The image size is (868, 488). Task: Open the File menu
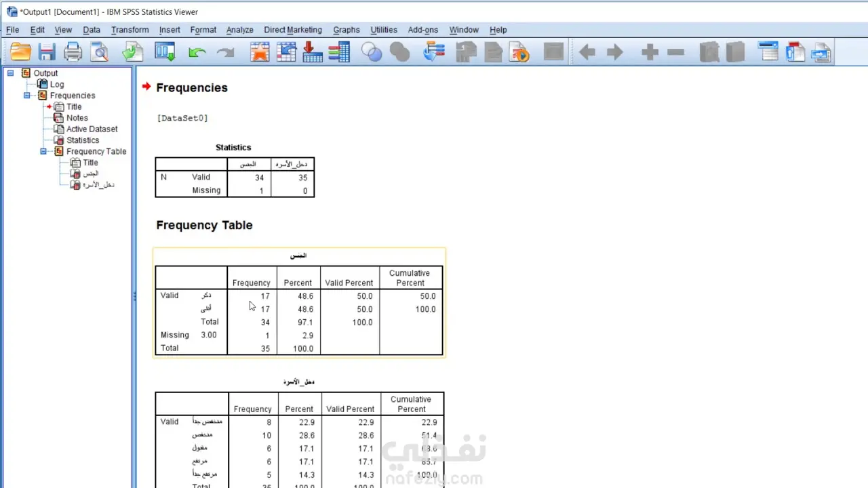tap(12, 30)
